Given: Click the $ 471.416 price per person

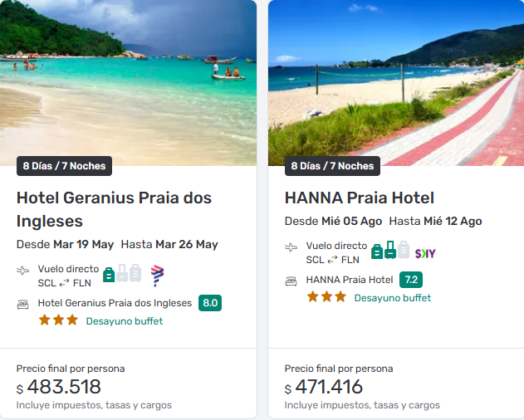Looking at the screenshot, I should pyautogui.click(x=324, y=387).
